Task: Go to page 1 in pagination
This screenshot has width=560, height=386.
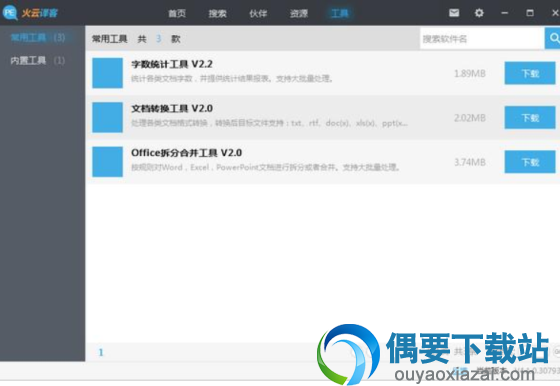Action: pos(101,353)
